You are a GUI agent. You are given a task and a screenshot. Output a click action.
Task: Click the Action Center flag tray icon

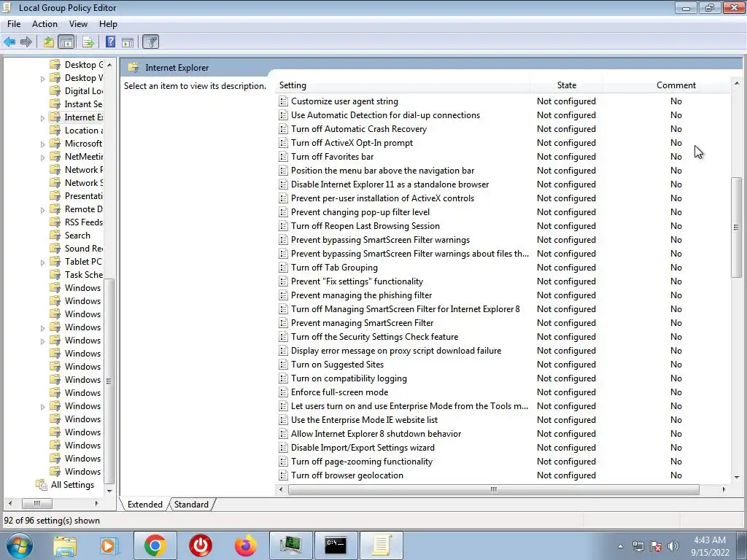tap(656, 546)
